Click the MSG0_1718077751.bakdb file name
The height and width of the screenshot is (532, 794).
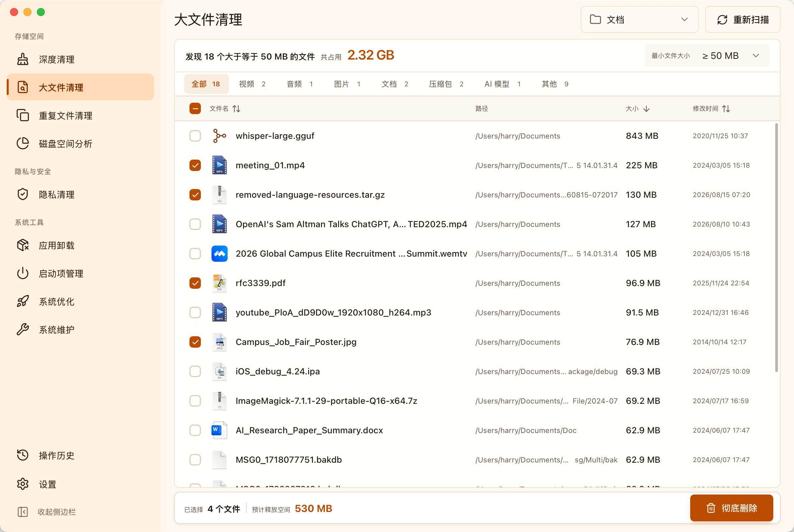289,460
